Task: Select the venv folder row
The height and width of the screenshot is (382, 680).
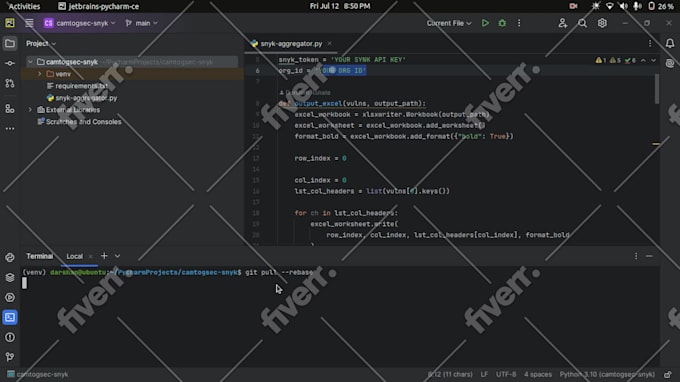Action: 133,74
